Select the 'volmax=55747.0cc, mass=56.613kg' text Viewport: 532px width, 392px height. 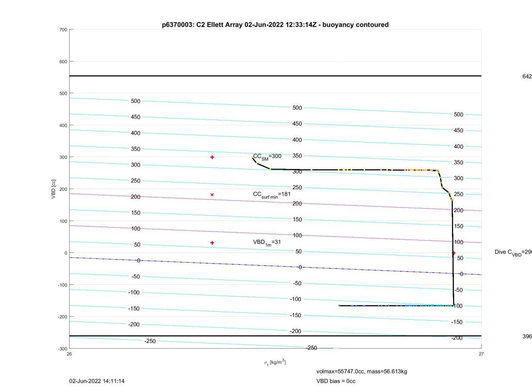click(362, 371)
